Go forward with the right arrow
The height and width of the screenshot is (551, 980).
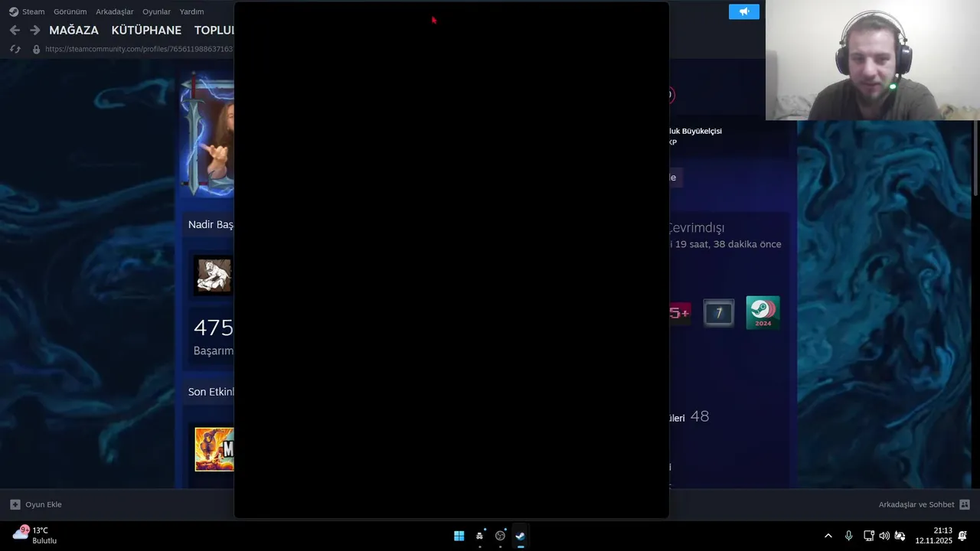34,30
